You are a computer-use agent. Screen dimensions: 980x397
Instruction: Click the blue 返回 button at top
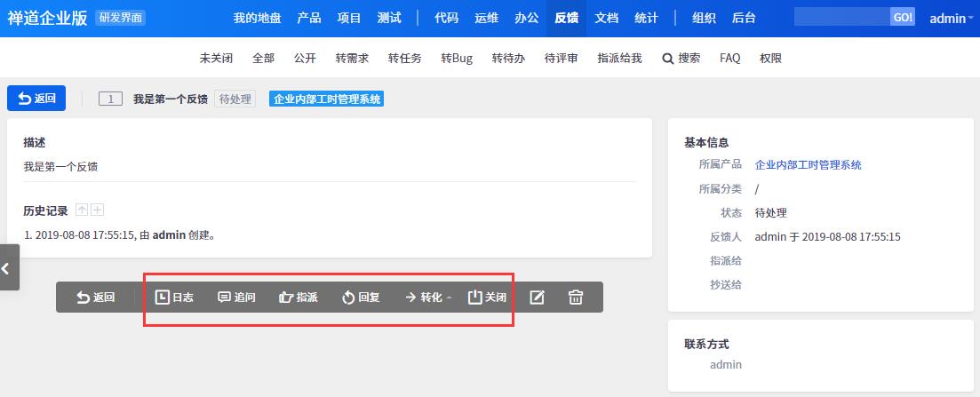click(36, 99)
